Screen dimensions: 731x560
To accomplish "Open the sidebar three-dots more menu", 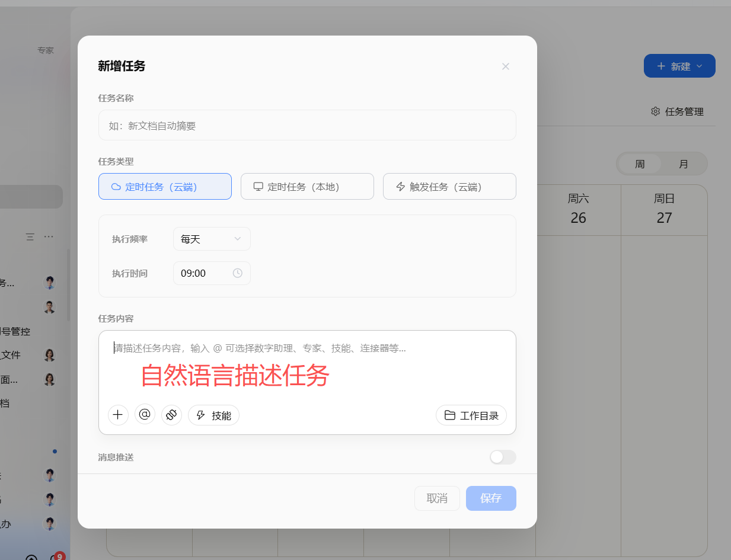I will point(49,236).
